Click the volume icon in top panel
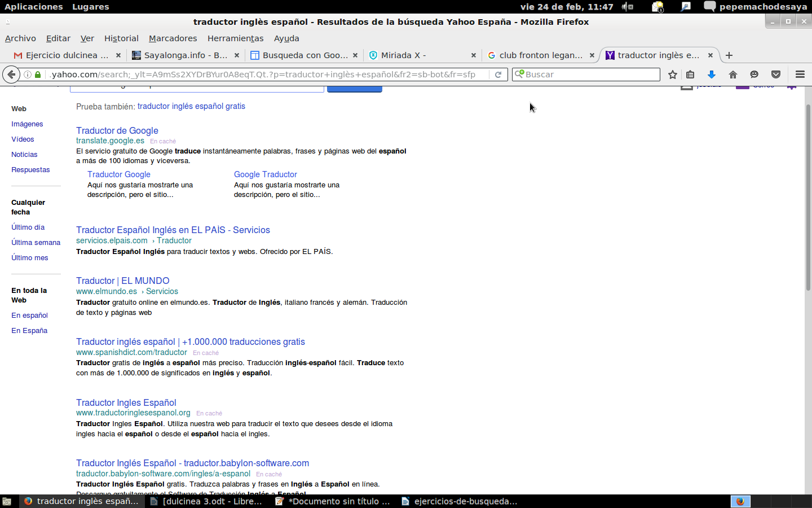The height and width of the screenshot is (508, 812). pyautogui.click(x=627, y=7)
